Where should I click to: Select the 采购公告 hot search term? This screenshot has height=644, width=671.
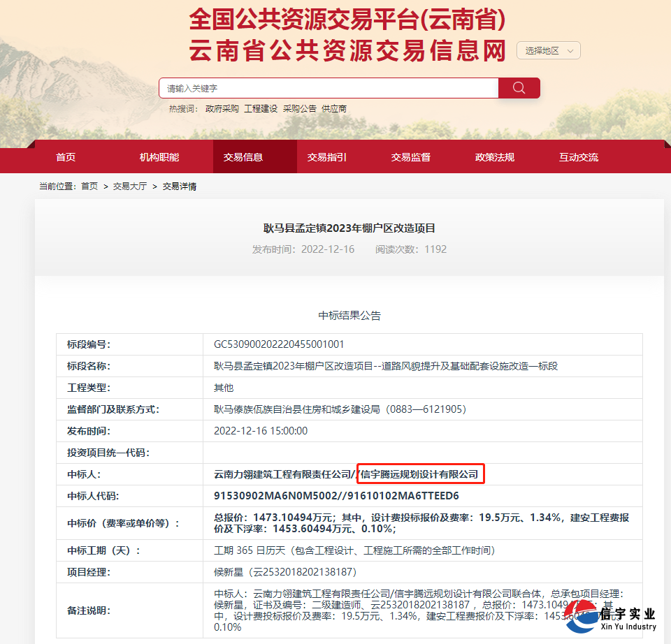coord(298,109)
